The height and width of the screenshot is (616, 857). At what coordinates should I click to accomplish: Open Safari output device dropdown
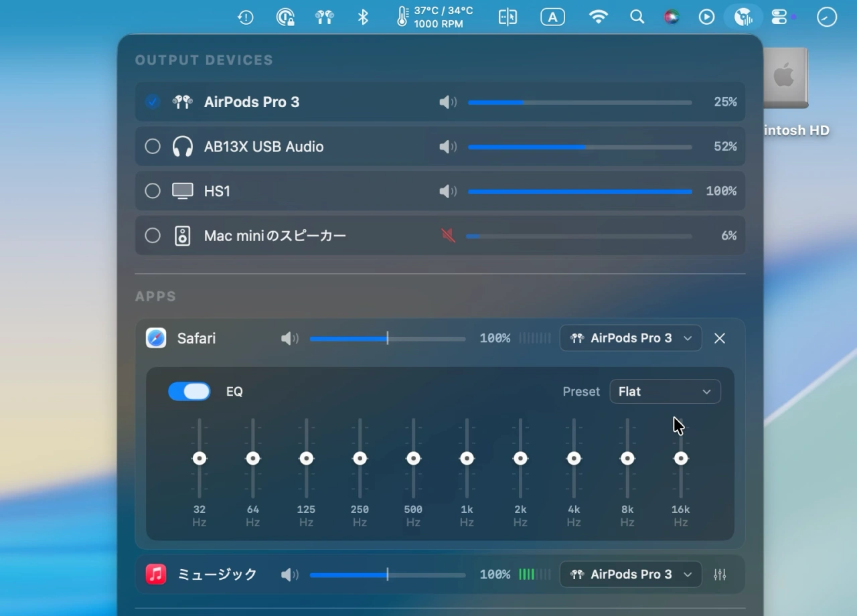pyautogui.click(x=630, y=339)
